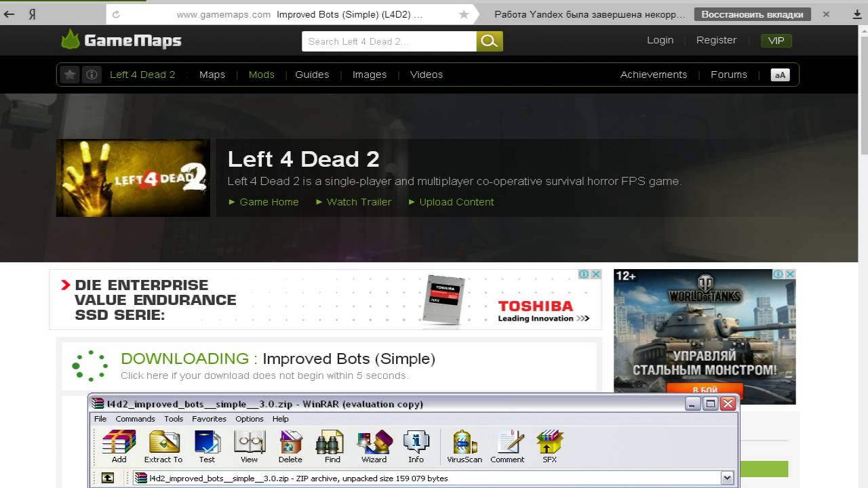
Task: Click the Left 4 Dead 2 nav link
Action: (142, 75)
